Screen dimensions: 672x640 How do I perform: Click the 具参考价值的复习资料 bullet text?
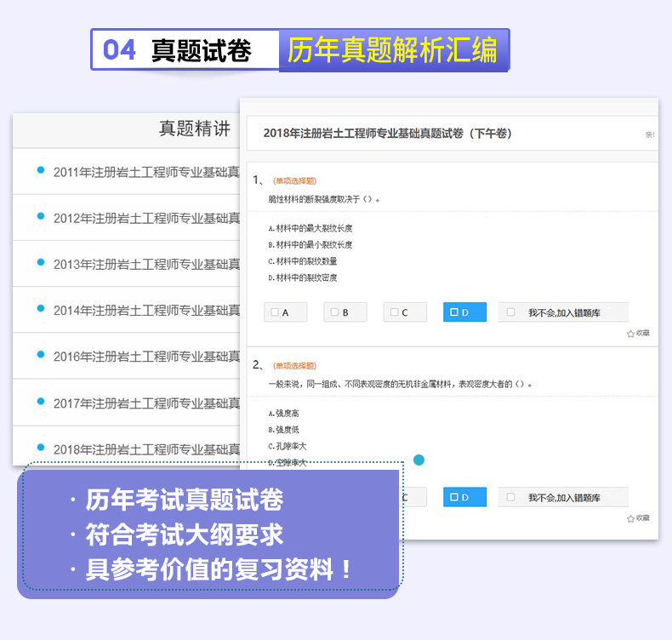click(209, 569)
